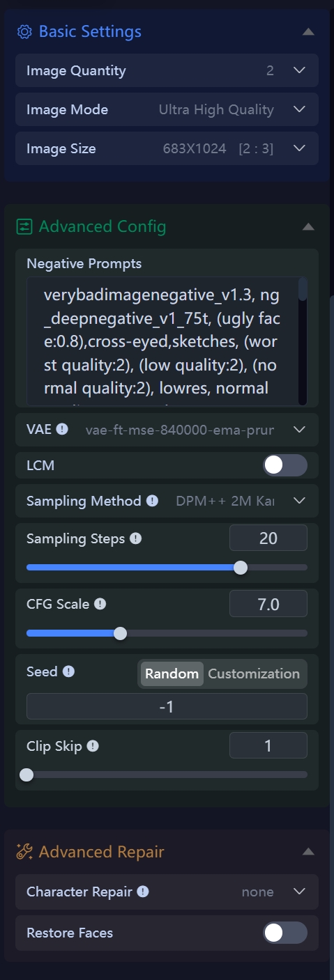The image size is (334, 980).
Task: Click the CFG Scale info icon
Action: coord(100,604)
